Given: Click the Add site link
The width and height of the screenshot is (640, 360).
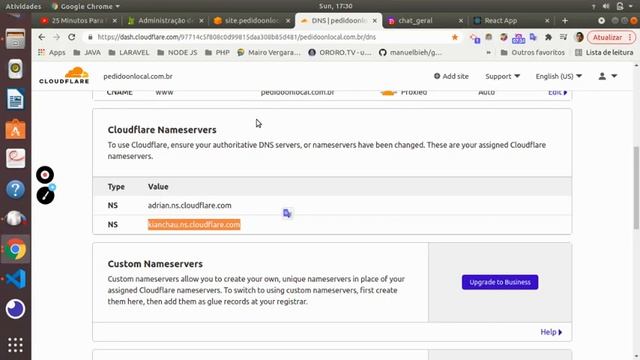Looking at the screenshot, I should [451, 76].
